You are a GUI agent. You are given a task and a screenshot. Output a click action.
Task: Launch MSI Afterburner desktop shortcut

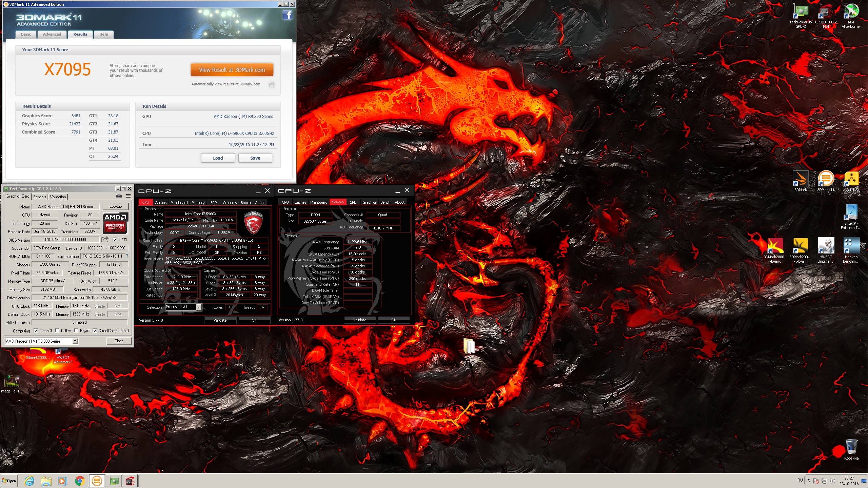(x=851, y=16)
